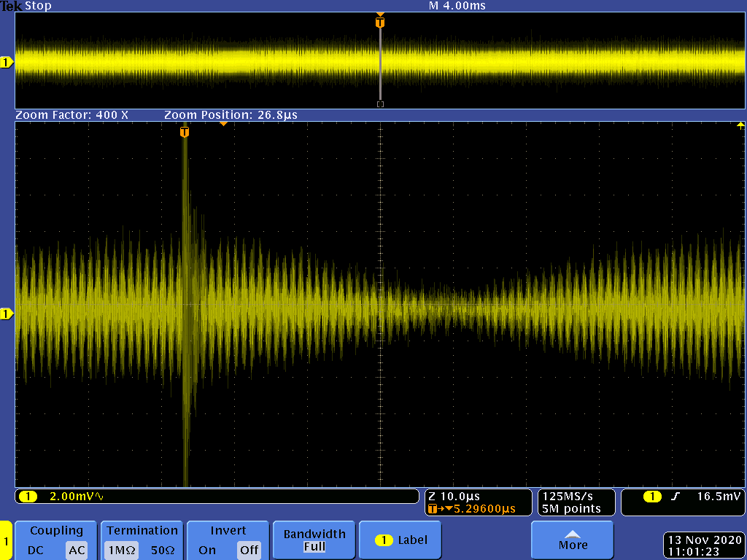Click channel 1 ground indicator in zoomed window
The image size is (747, 560).
(7, 314)
